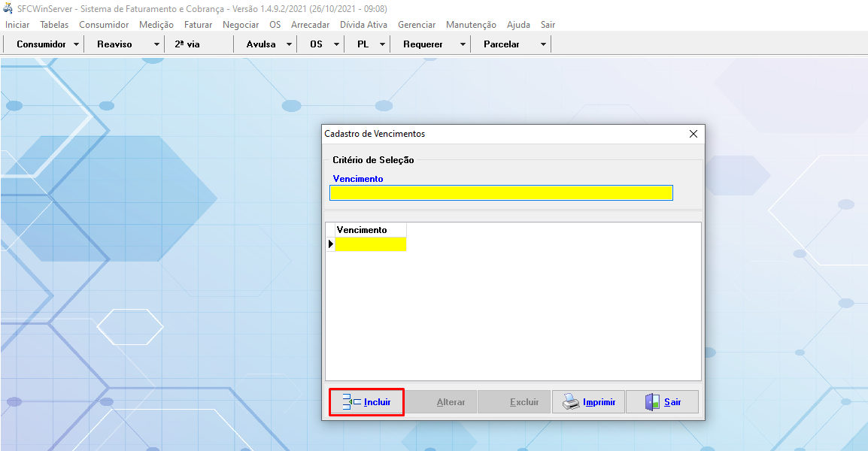Image resolution: width=868 pixels, height=451 pixels.
Task: Expand the Consumidor toolbar dropdown arrow
Action: coord(76,44)
